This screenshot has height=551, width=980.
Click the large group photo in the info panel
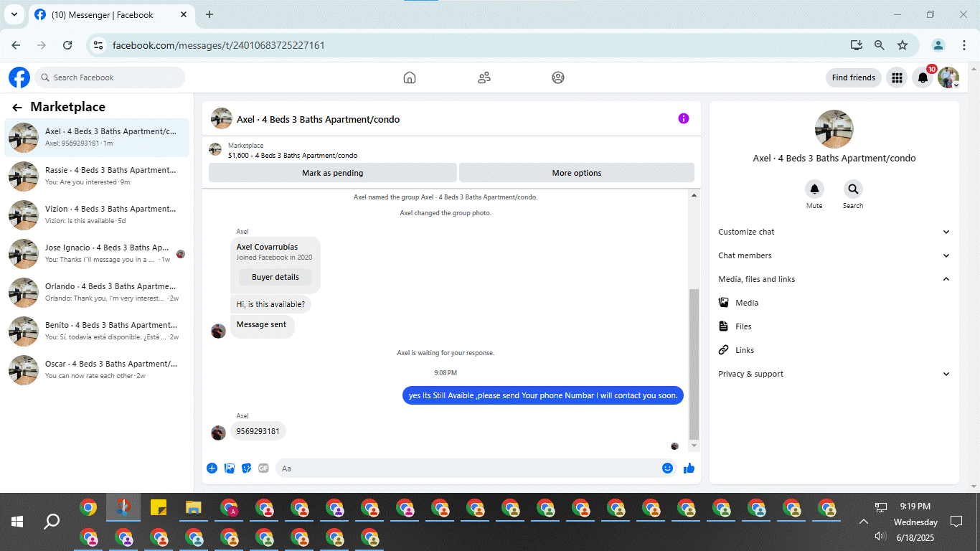coord(834,129)
